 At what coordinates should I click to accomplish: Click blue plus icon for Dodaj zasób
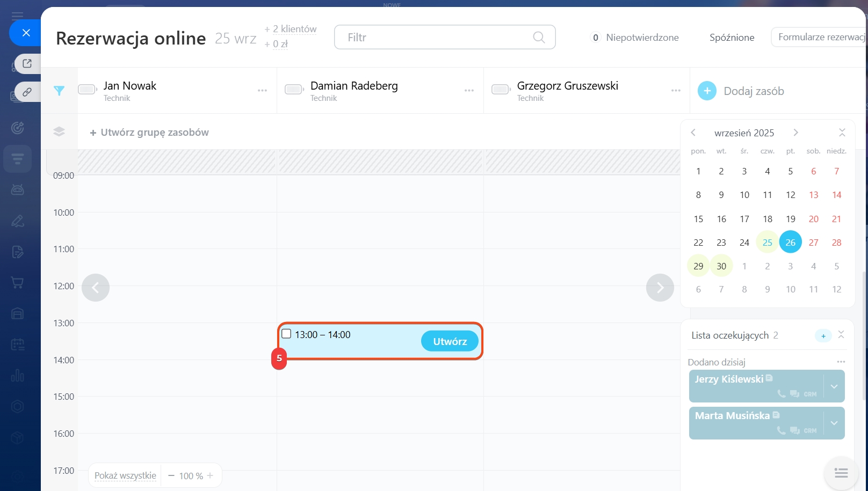point(707,91)
